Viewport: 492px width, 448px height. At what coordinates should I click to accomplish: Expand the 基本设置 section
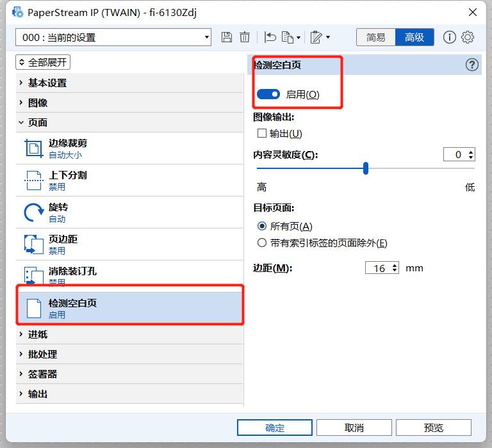click(129, 83)
